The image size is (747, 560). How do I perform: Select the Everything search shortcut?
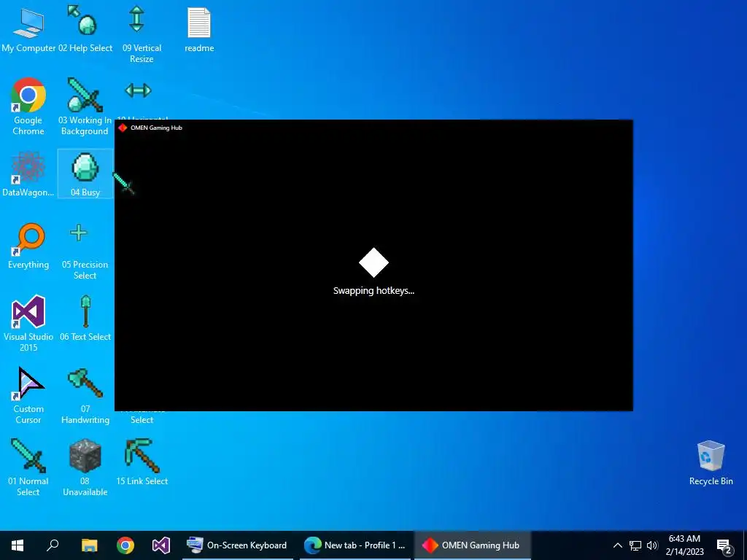pyautogui.click(x=28, y=246)
